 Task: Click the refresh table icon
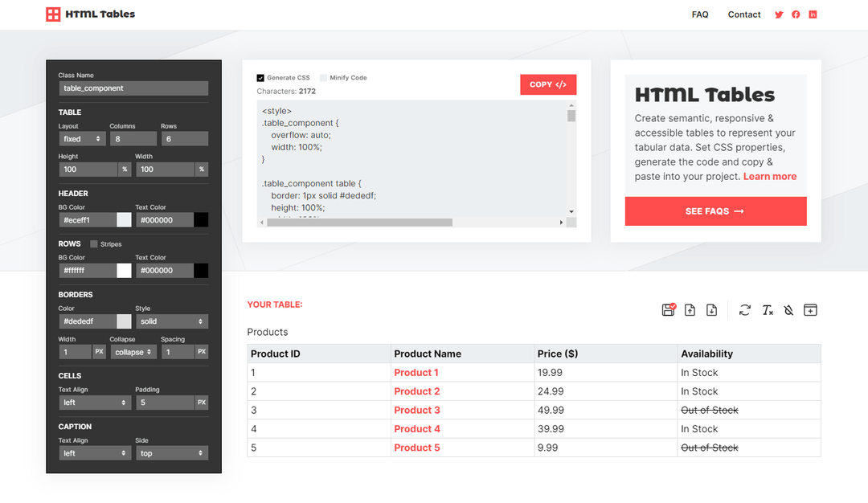coord(744,309)
